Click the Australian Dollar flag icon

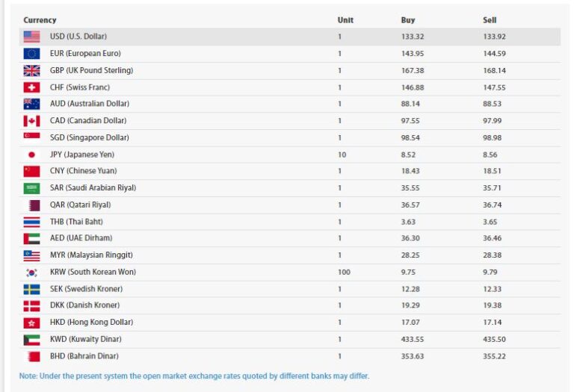(31, 104)
